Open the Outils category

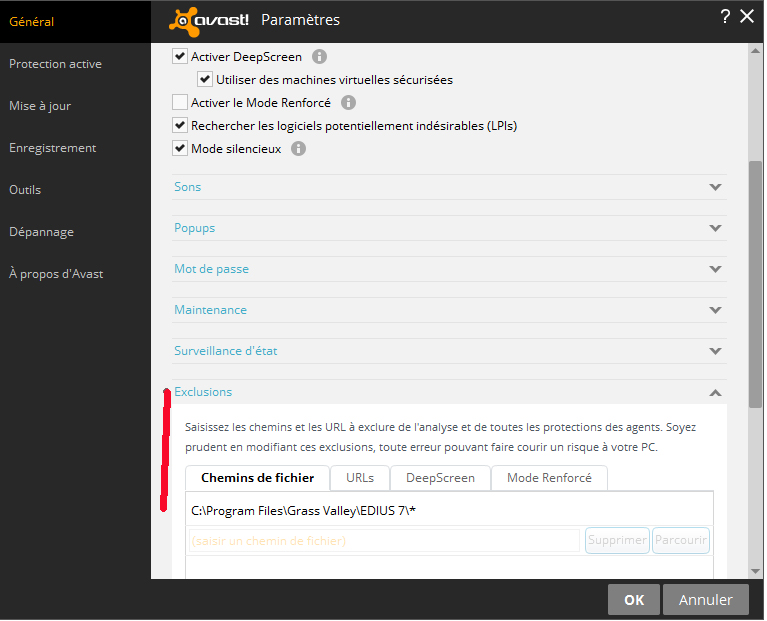click(25, 190)
